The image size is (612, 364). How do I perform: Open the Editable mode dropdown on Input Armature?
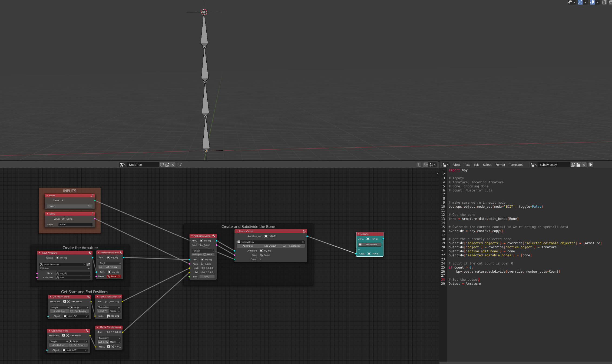(x=64, y=268)
